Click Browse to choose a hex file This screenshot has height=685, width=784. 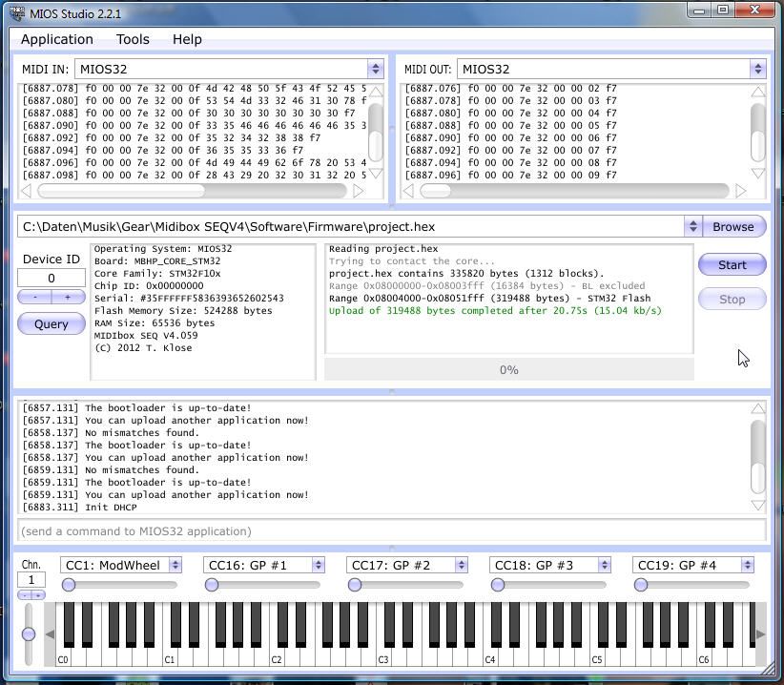tap(733, 226)
